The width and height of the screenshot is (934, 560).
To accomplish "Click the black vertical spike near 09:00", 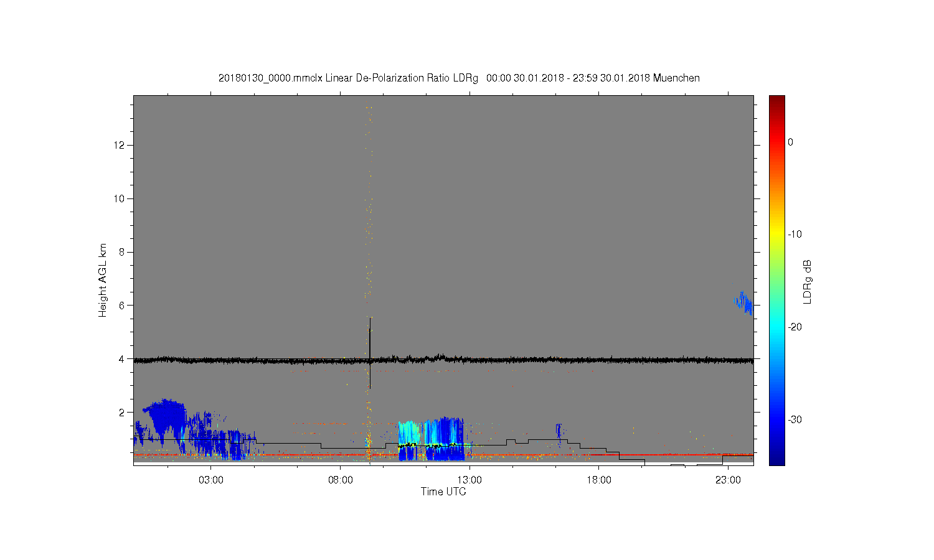I will point(370,352).
